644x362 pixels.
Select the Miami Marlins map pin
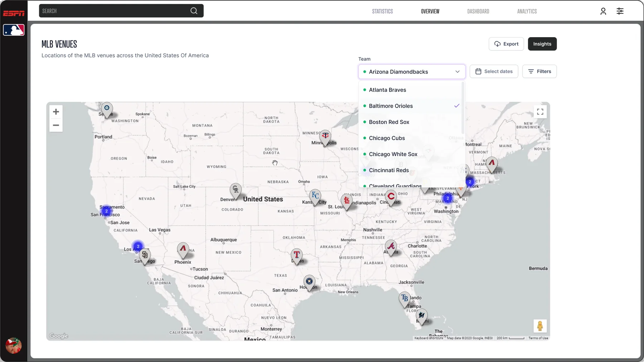point(422,317)
